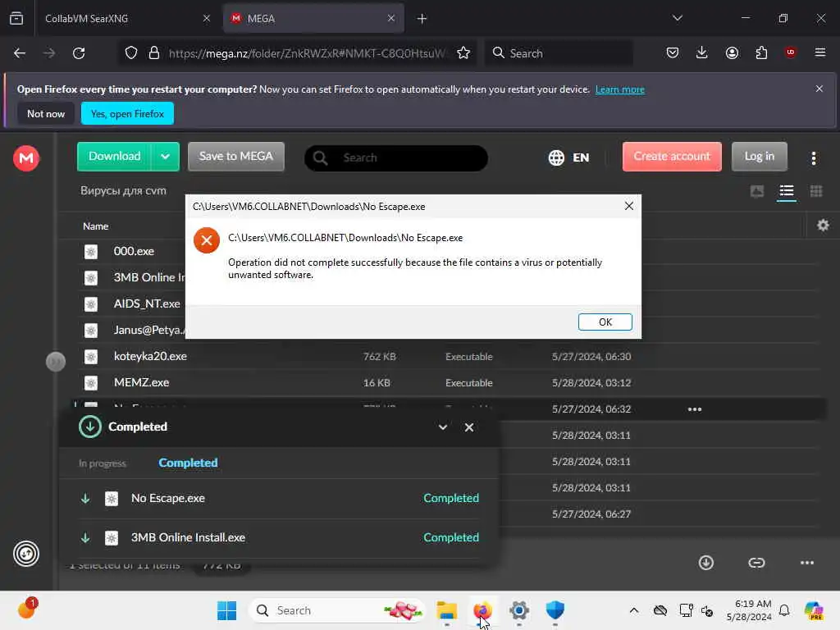
Task: Sort files by the Name column header
Action: tap(95, 226)
